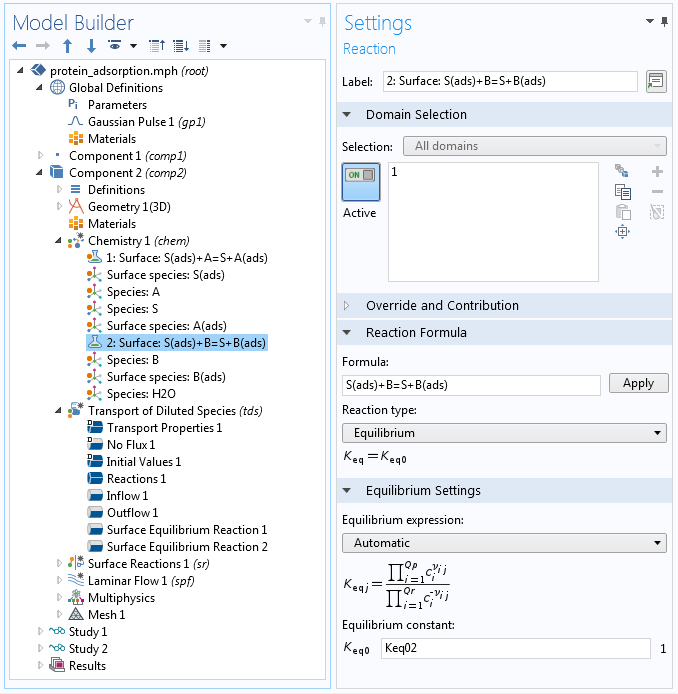Expand the Component 1 (comp1) node
Viewport: 678px width, 694px height.
(40, 155)
